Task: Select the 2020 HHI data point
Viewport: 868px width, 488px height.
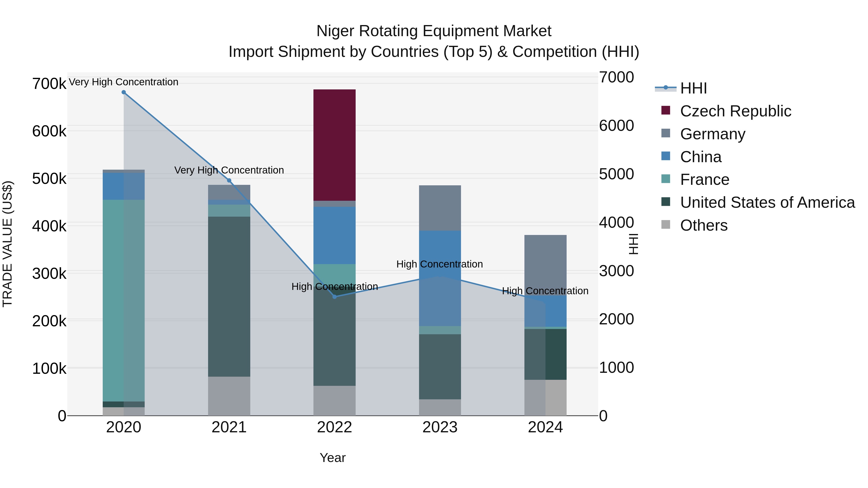Action: [124, 92]
